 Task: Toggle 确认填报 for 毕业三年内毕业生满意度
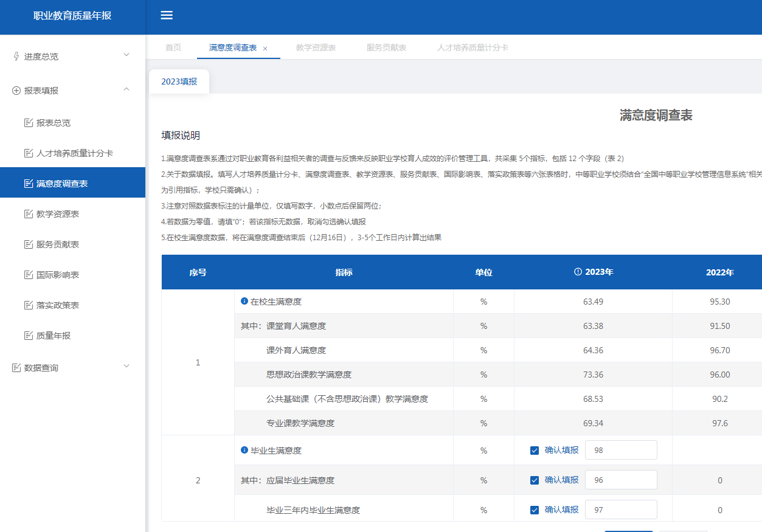coord(535,510)
